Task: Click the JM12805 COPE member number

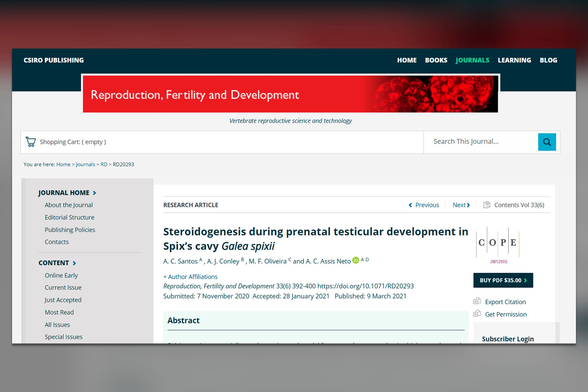Action: (498, 262)
